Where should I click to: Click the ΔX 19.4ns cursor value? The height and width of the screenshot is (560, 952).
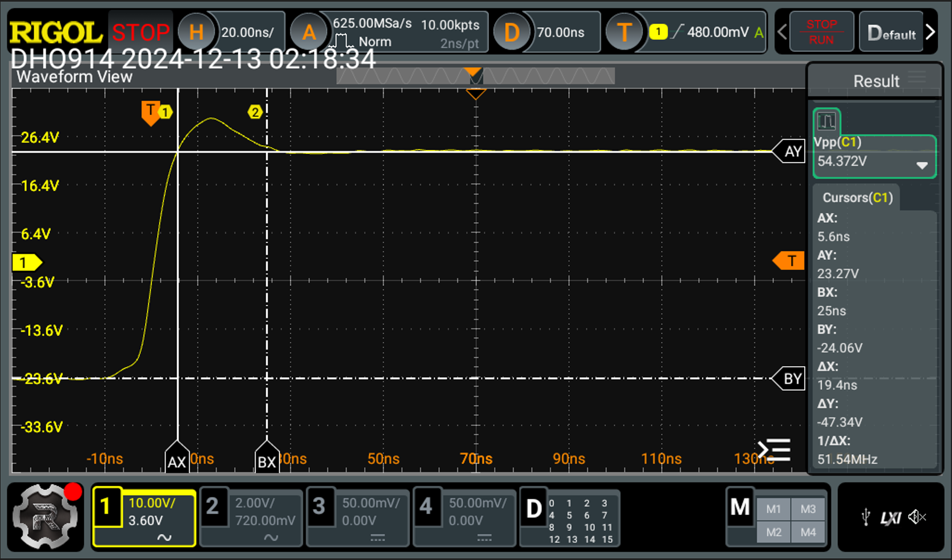point(837,385)
